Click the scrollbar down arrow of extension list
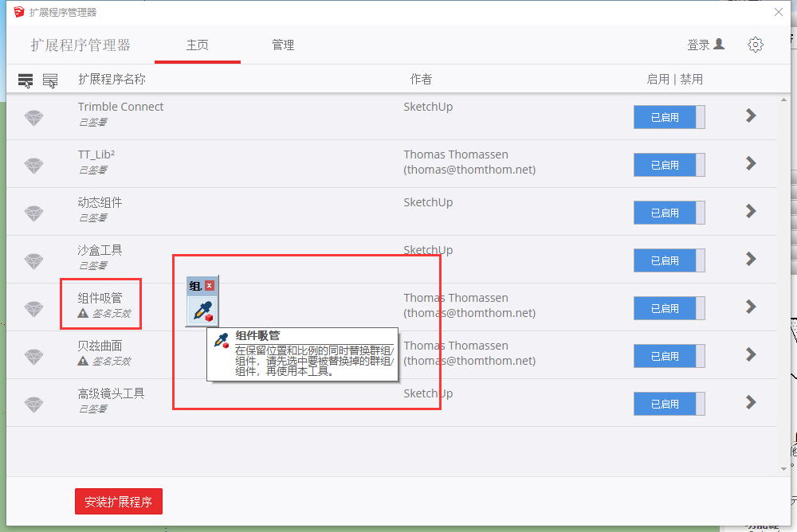 coord(783,468)
